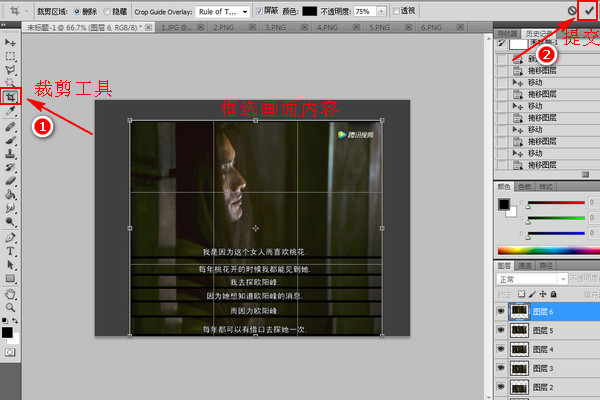Select the Move tool in the toolbox
The width and height of the screenshot is (600, 400).
(10, 42)
